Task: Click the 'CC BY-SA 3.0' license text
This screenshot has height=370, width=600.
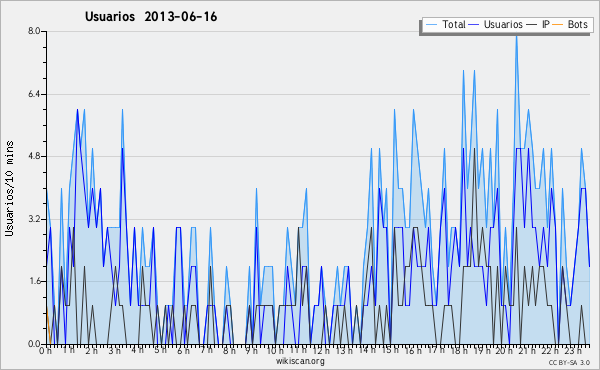Action: pos(569,362)
